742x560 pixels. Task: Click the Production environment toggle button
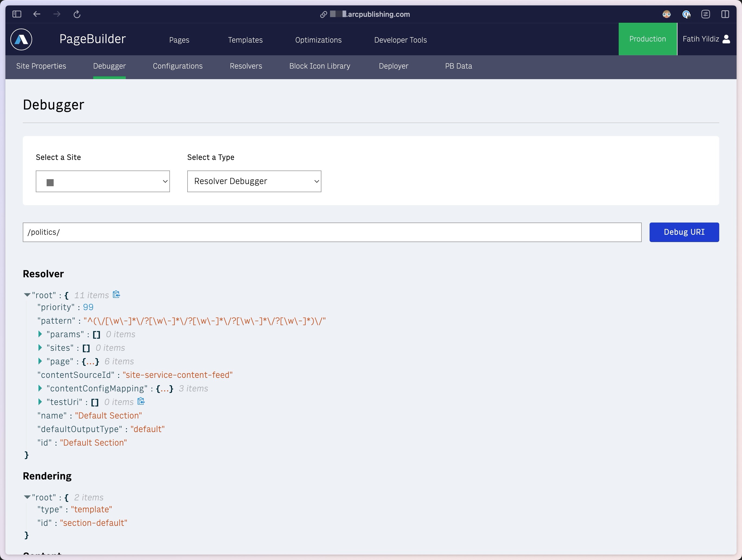tap(647, 39)
